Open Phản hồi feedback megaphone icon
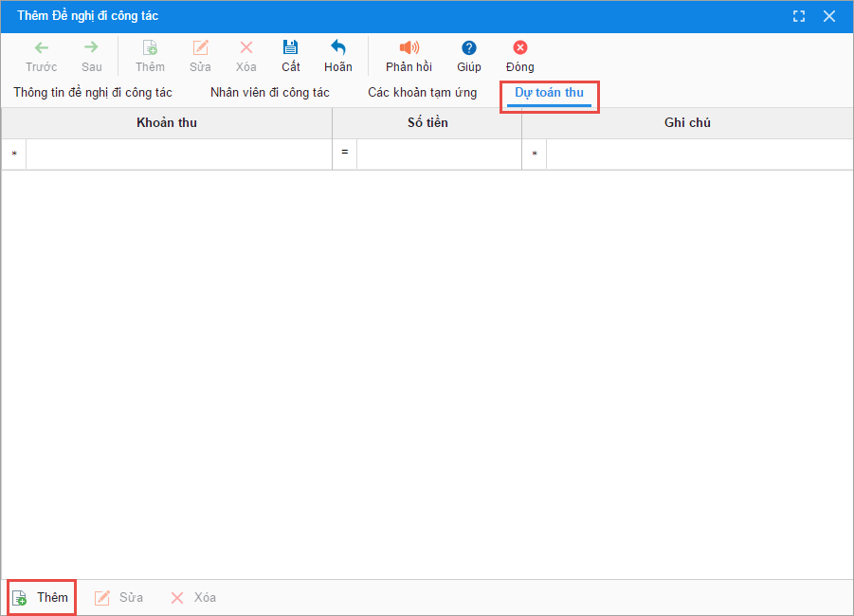854x616 pixels. (409, 48)
